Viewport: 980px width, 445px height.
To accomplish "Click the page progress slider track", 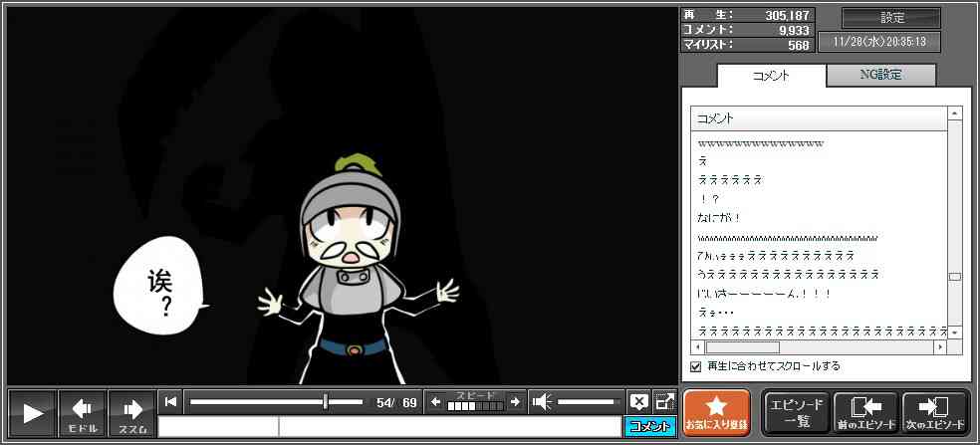I will pyautogui.click(x=276, y=402).
